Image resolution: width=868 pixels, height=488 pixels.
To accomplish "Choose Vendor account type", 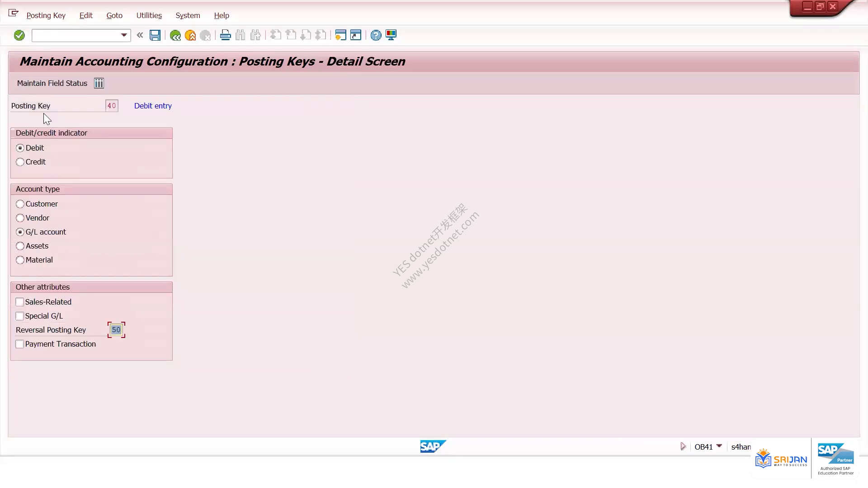I will pos(20,218).
